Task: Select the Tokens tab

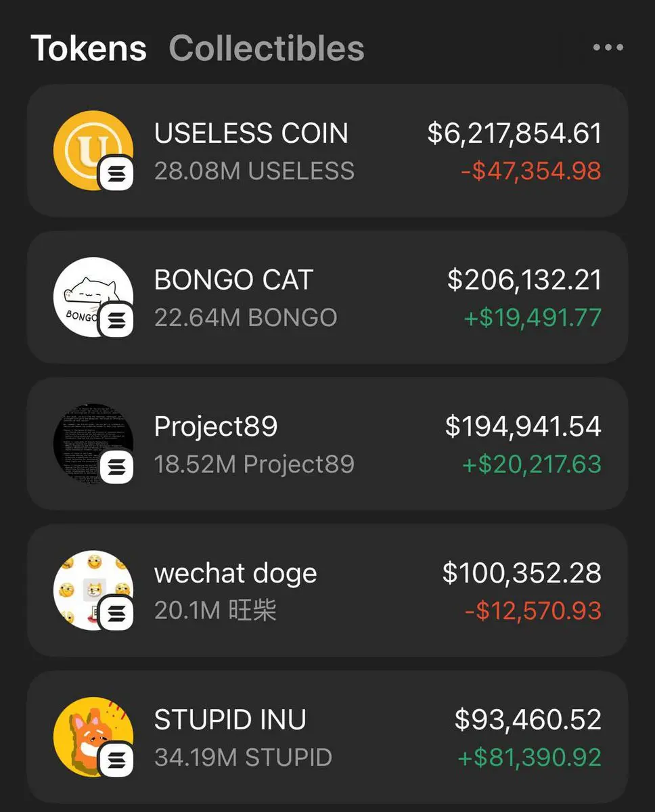Action: click(89, 49)
